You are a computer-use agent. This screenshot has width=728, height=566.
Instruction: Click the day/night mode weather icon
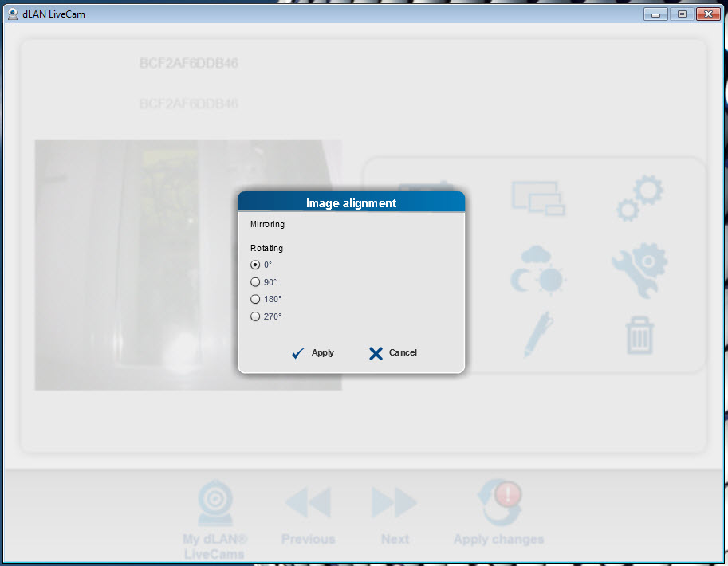(x=537, y=269)
